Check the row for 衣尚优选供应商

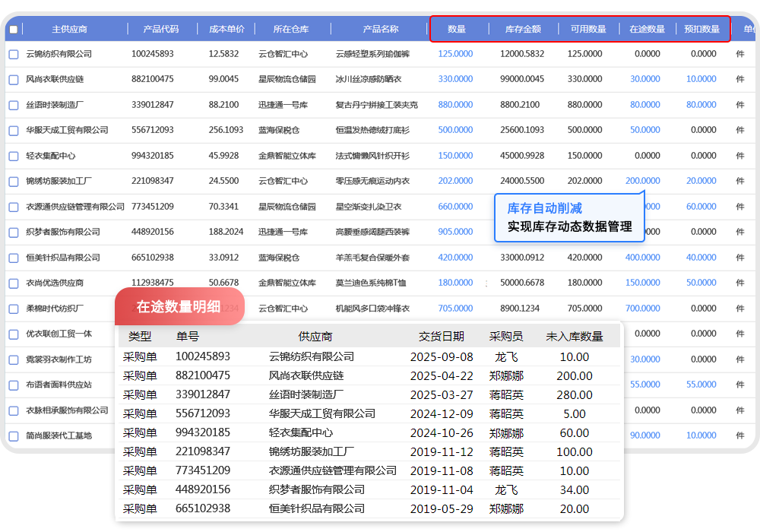(x=14, y=283)
